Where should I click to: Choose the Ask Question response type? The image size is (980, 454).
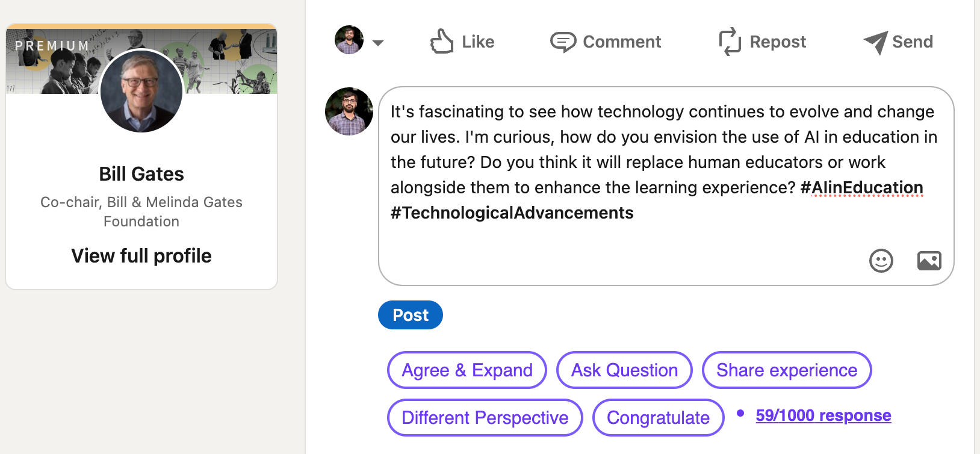(x=624, y=370)
